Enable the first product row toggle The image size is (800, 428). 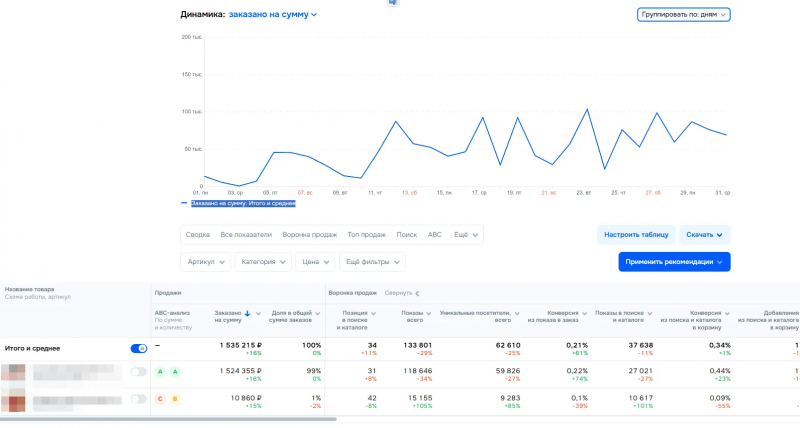(x=138, y=372)
